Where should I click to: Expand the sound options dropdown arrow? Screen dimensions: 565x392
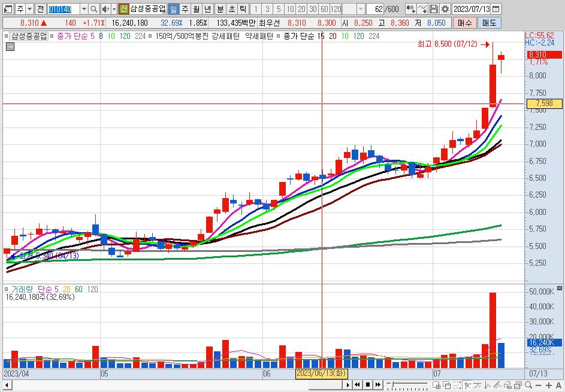[x=114, y=9]
